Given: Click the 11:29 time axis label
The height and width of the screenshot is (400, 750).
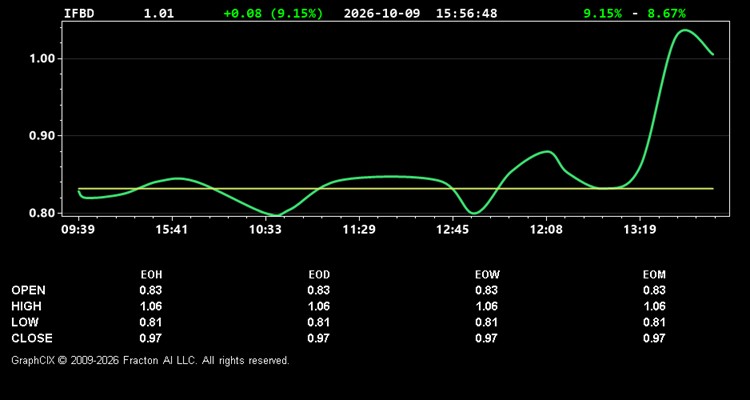Looking at the screenshot, I should tap(359, 229).
